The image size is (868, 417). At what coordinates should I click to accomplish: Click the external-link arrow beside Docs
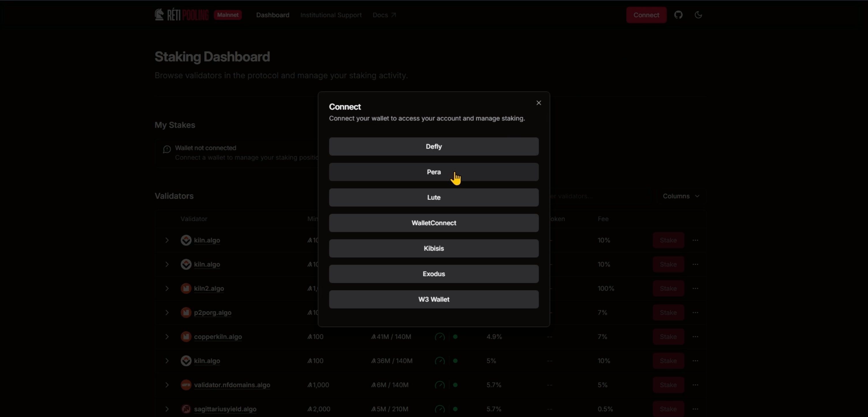[394, 15]
